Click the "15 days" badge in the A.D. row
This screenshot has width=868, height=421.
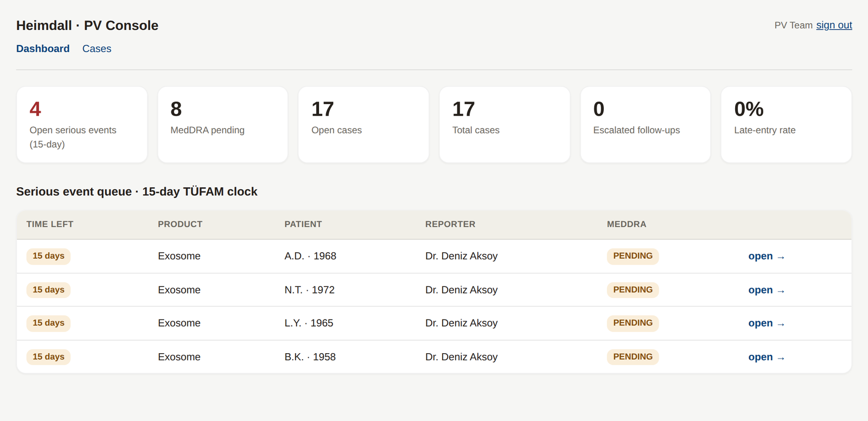48,256
